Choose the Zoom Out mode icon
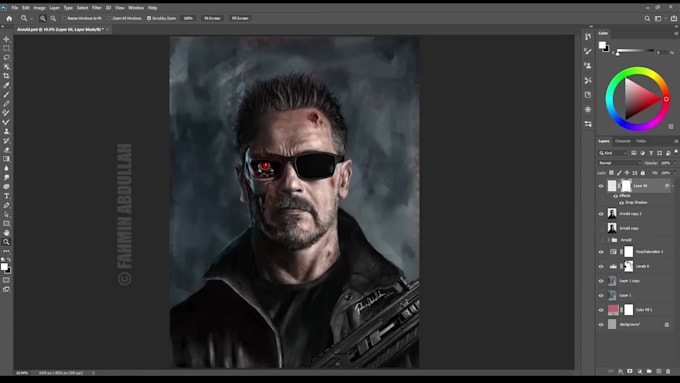This screenshot has width=680, height=383. pos(53,18)
